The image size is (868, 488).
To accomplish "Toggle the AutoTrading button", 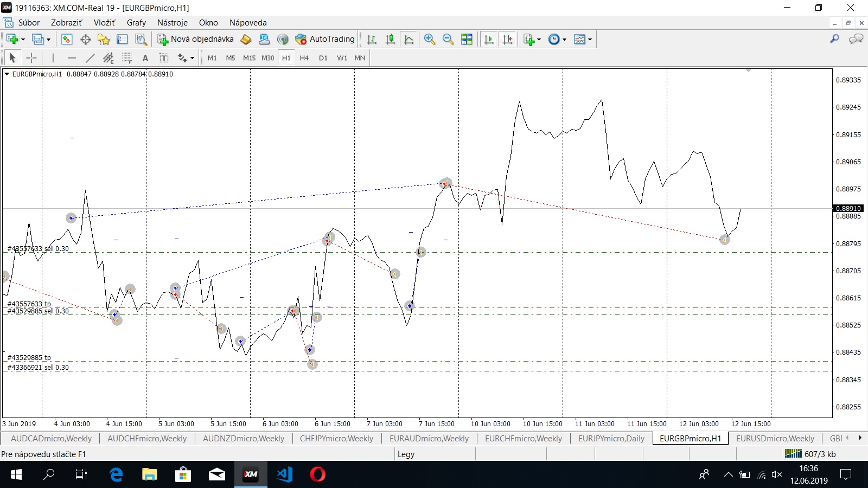I will [324, 39].
